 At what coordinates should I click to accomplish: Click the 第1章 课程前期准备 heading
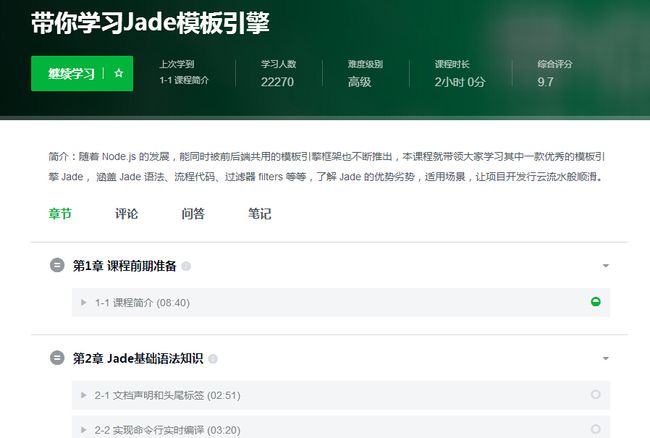tap(125, 266)
